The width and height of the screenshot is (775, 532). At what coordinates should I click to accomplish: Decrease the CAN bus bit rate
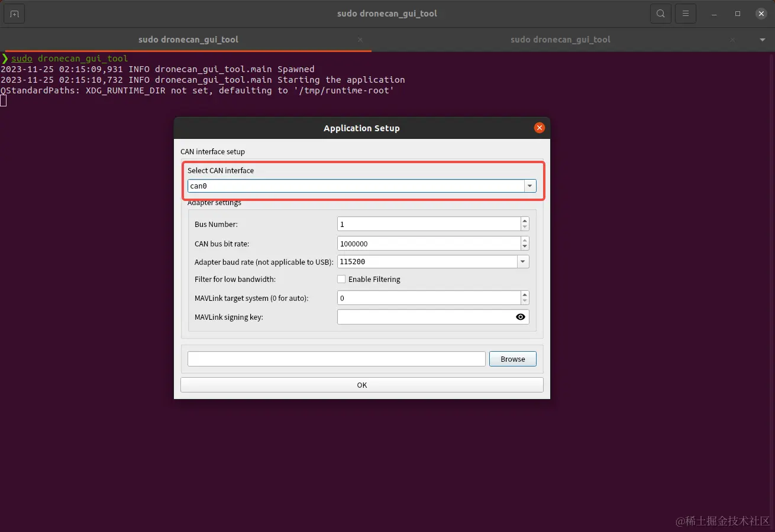[525, 246]
